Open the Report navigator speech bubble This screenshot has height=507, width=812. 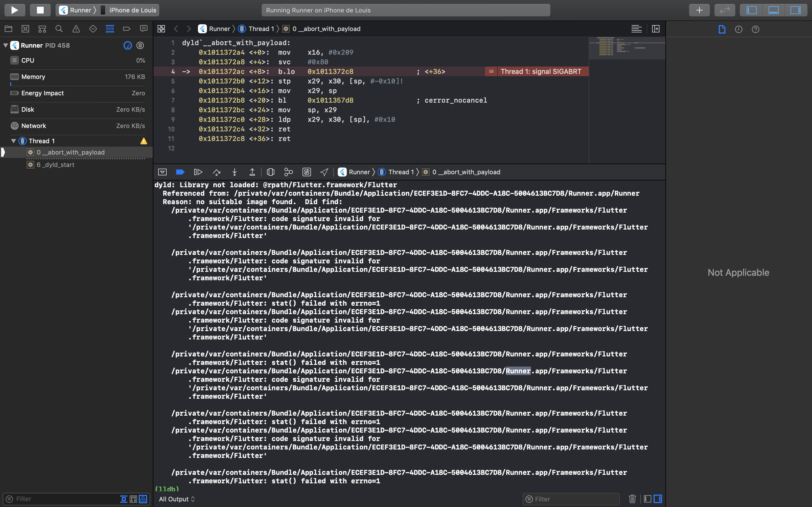(144, 29)
